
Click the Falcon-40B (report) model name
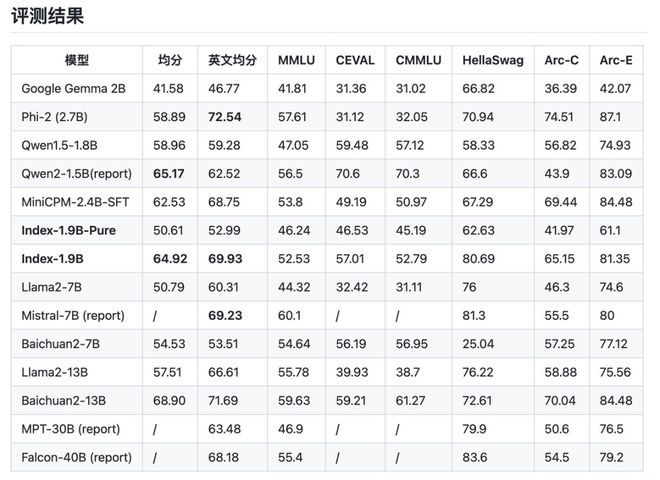click(77, 457)
